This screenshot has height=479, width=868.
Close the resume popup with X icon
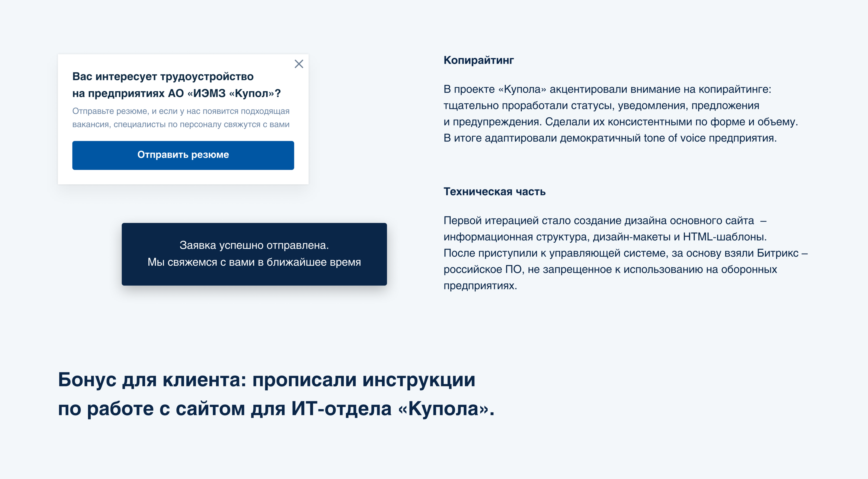(299, 64)
